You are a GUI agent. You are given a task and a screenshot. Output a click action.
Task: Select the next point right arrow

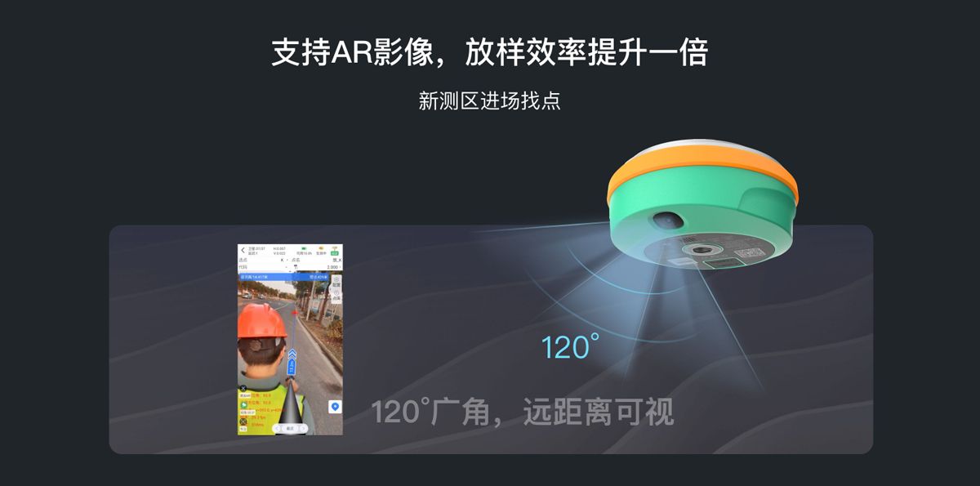[x=302, y=428]
